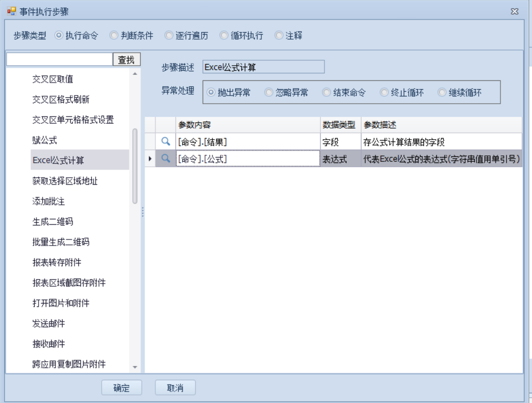Image resolution: width=532 pixels, height=403 pixels.
Task: Set exception handling to 忽略异常
Action: 269,93
